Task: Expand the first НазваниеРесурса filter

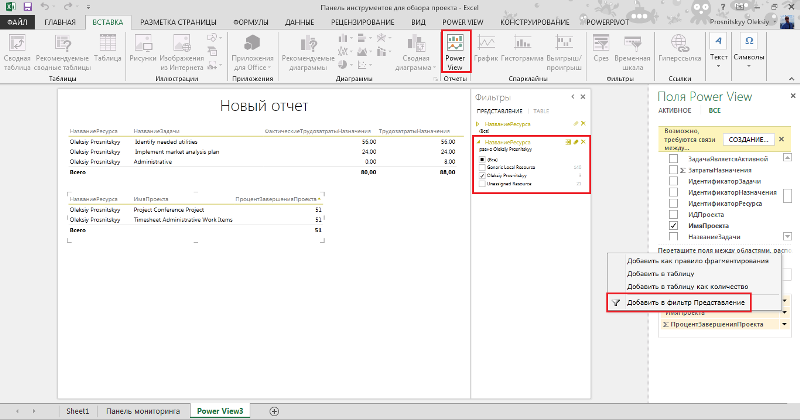Action: pyautogui.click(x=478, y=124)
